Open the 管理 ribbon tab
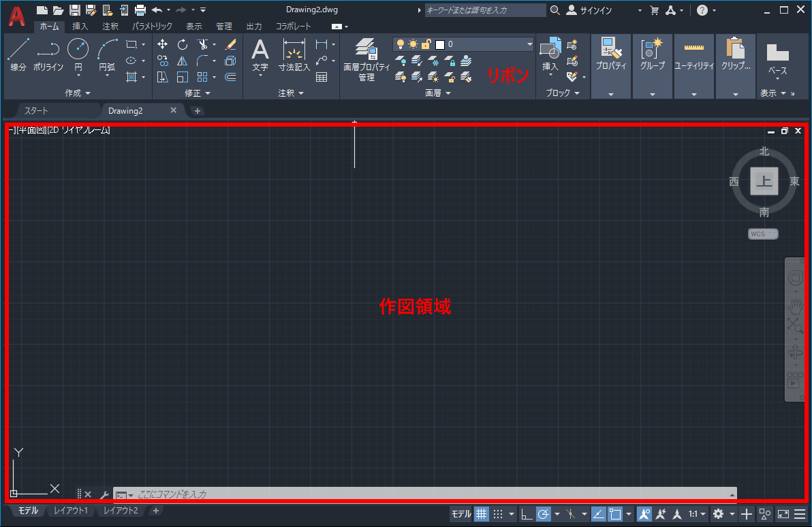Viewport: 812px width, 527px height. pos(224,27)
